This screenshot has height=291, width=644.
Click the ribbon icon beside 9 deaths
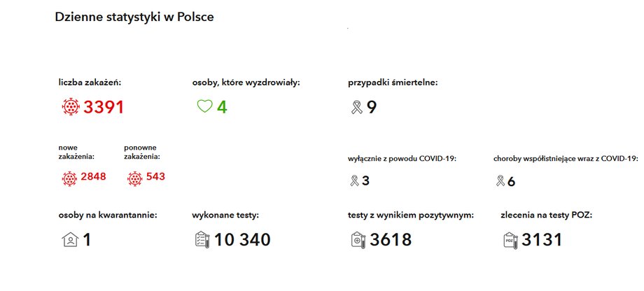[356, 108]
